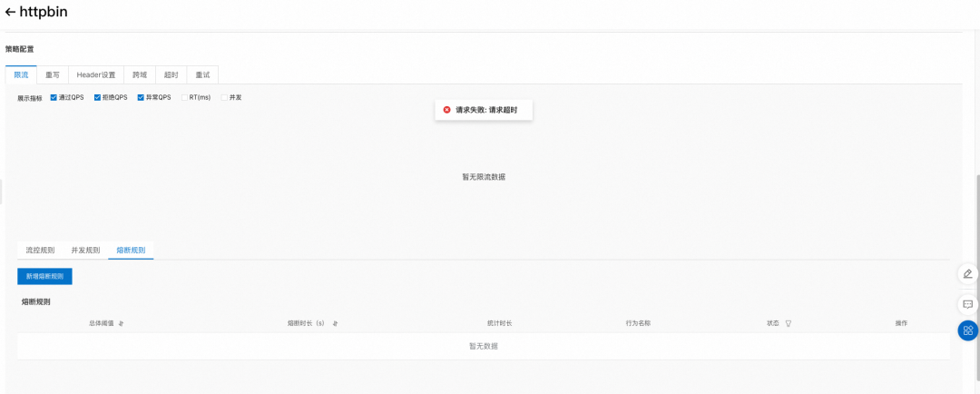This screenshot has height=394, width=980.
Task: Go back using the arrow beside httpbin
Action: pos(10,12)
